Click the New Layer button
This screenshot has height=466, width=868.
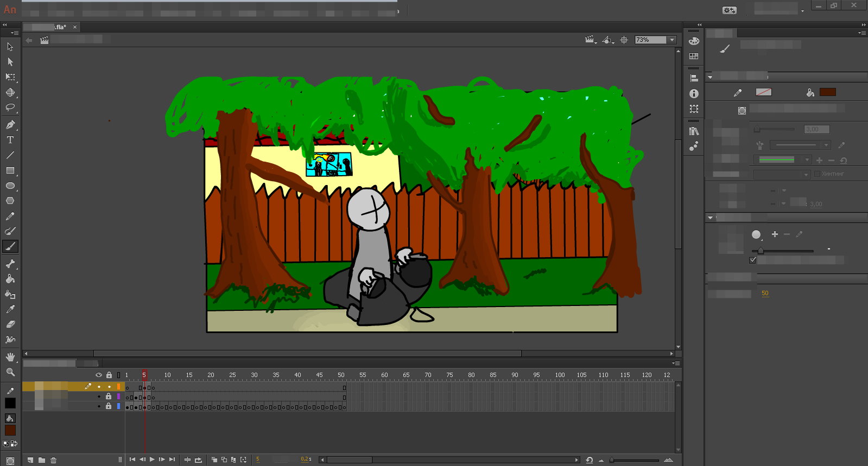tap(30, 460)
